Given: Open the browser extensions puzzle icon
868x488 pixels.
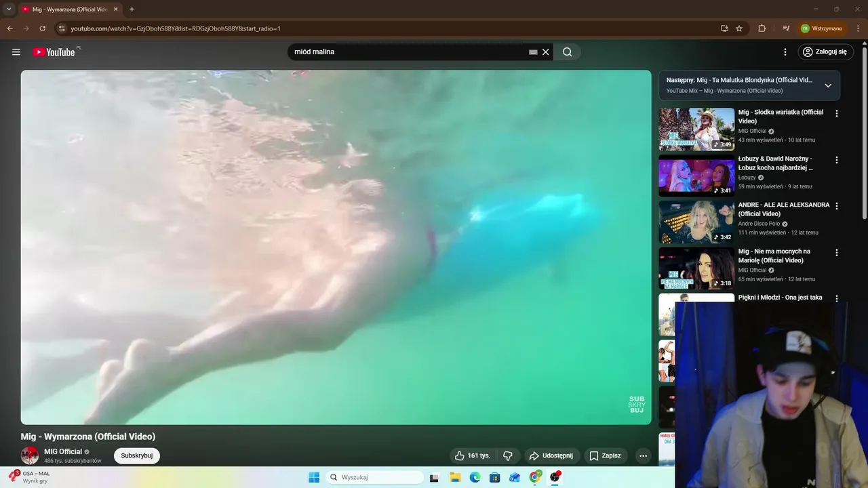Looking at the screenshot, I should 762,28.
